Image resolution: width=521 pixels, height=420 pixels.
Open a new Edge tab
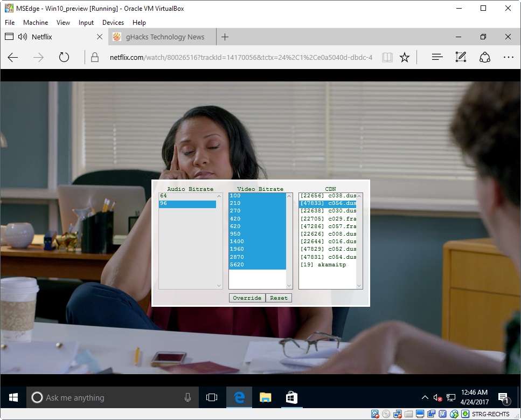pos(225,37)
